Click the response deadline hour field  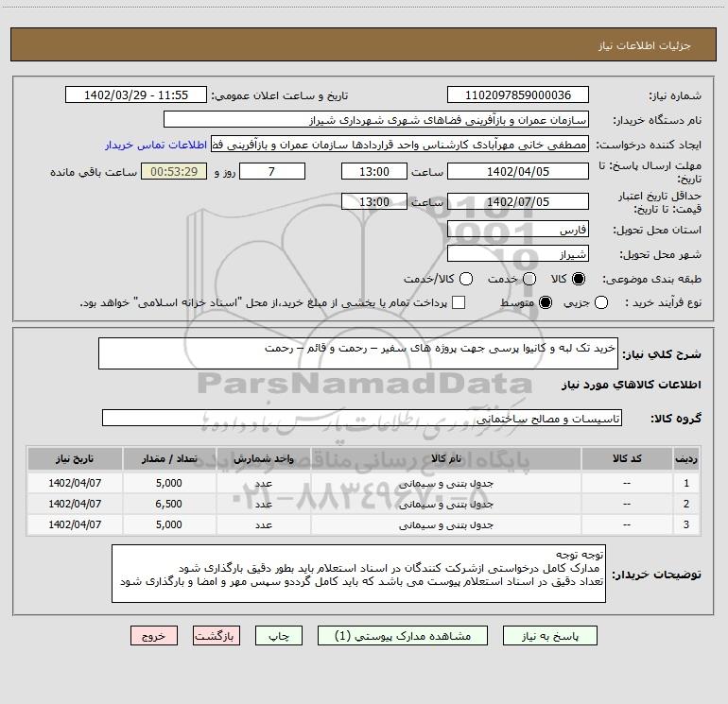pos(374,171)
